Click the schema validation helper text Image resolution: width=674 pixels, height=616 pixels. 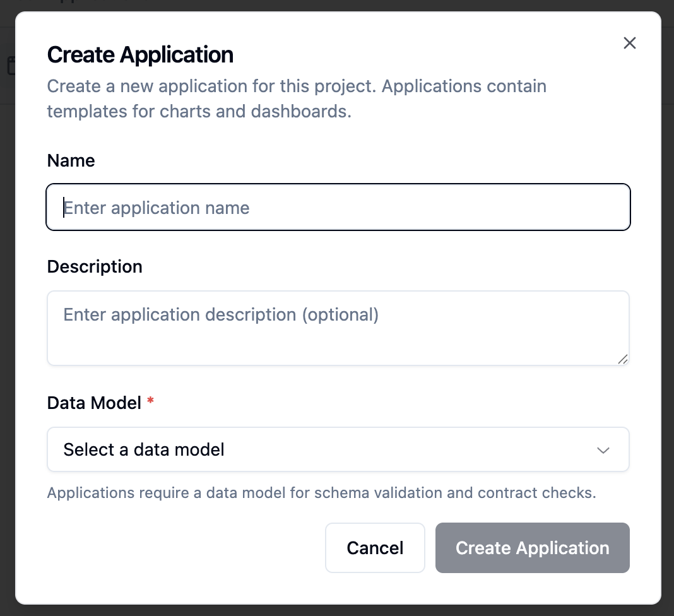(x=321, y=493)
